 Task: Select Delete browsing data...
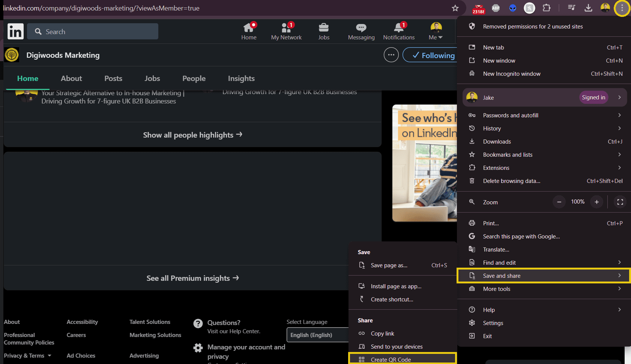point(544,181)
